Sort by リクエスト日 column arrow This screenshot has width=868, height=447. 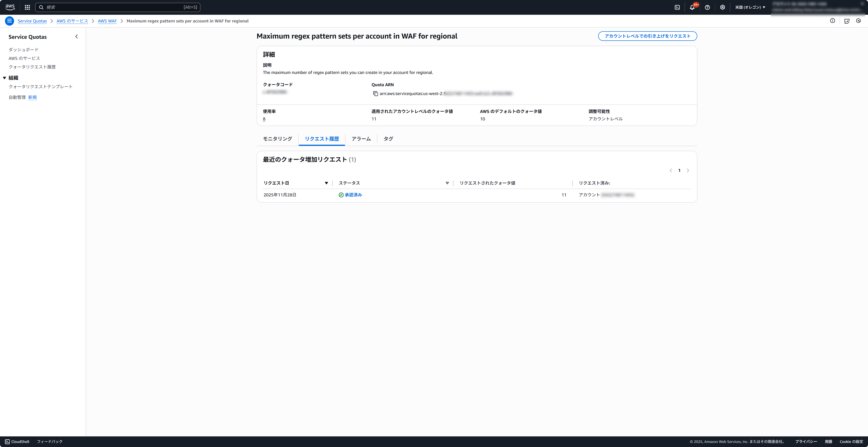coord(326,183)
